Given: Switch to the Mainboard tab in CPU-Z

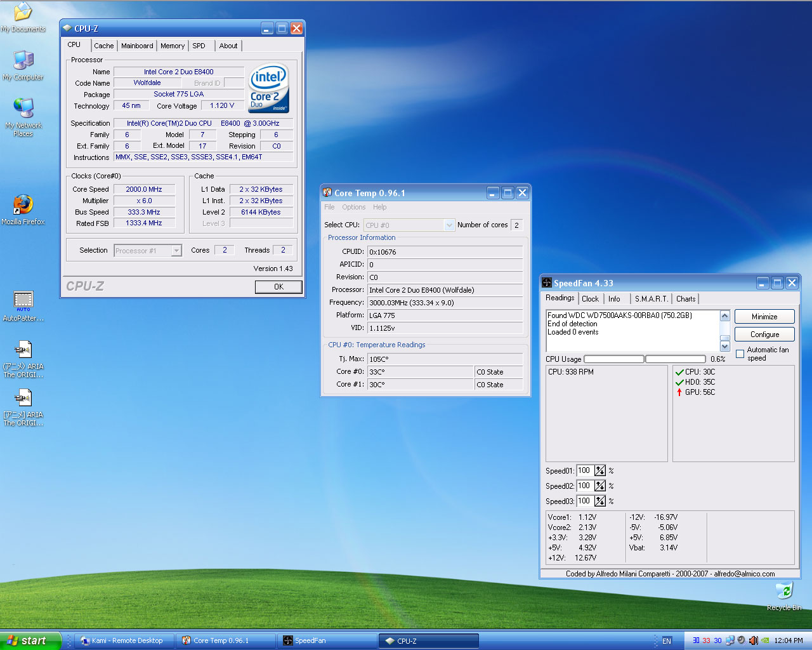Looking at the screenshot, I should point(137,46).
